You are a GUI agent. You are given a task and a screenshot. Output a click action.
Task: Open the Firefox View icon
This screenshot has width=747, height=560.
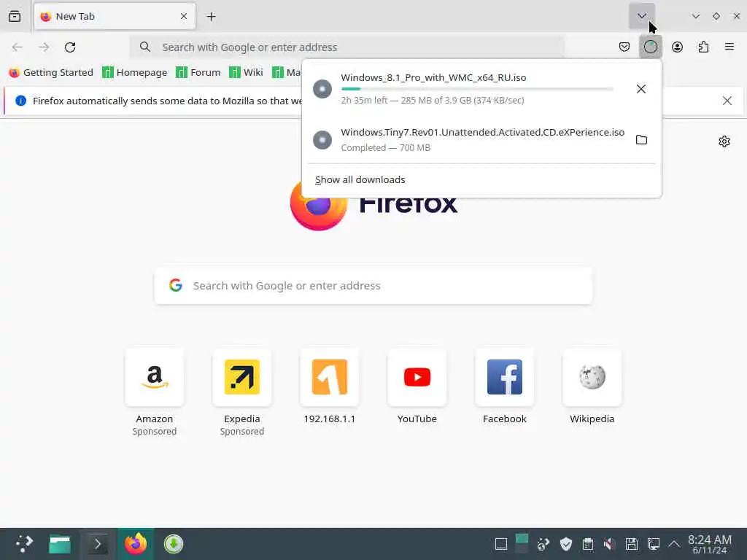click(x=15, y=16)
